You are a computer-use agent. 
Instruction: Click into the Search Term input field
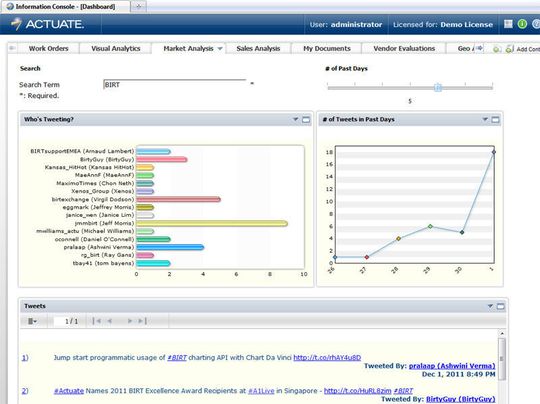(x=175, y=84)
